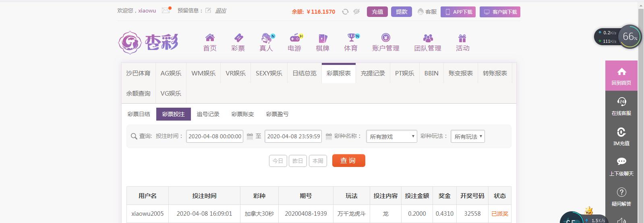Refresh the balance with the circular arrows icon

coord(345,12)
